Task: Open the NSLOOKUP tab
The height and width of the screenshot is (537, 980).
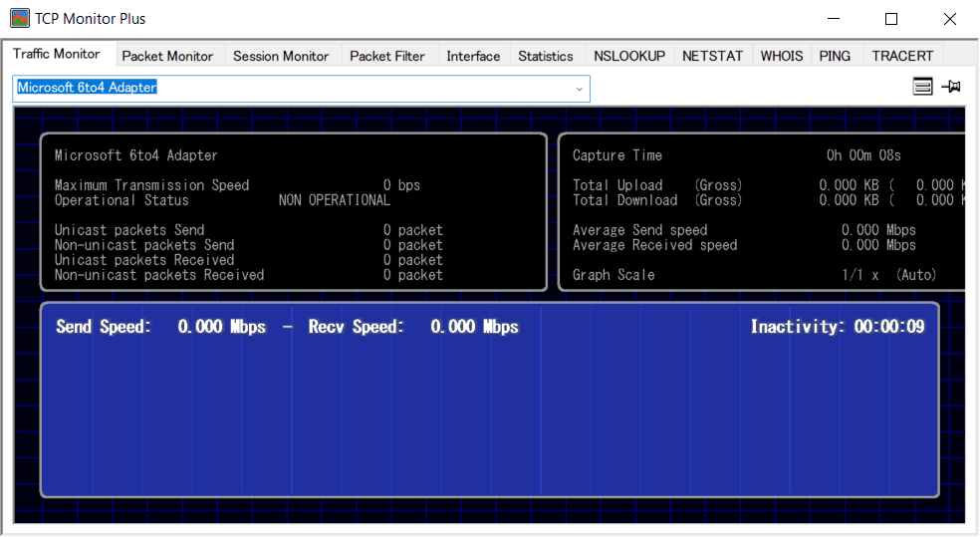Action: (x=629, y=56)
